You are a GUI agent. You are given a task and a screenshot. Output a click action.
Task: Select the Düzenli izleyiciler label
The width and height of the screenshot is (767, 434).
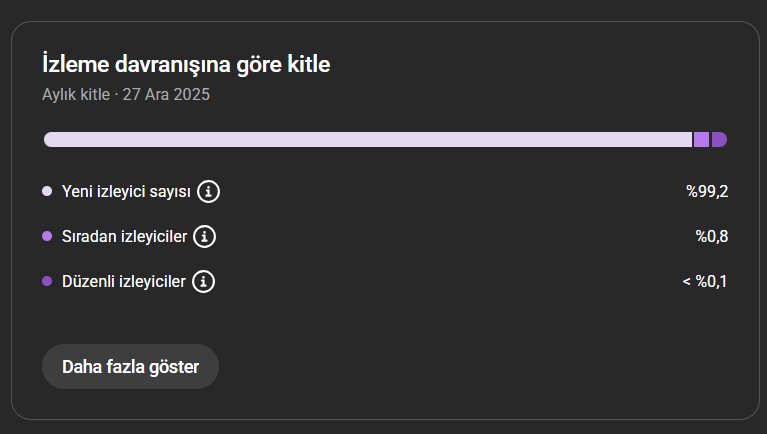click(x=124, y=281)
